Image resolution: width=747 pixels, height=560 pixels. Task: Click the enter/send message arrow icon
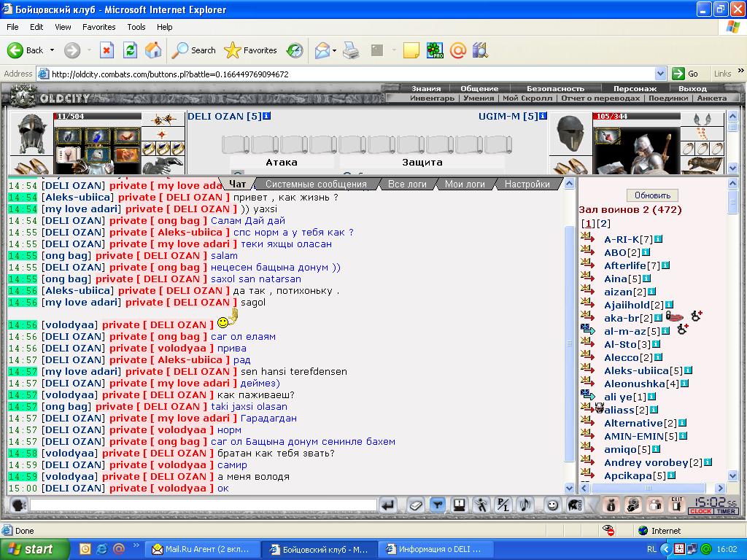[x=388, y=505]
